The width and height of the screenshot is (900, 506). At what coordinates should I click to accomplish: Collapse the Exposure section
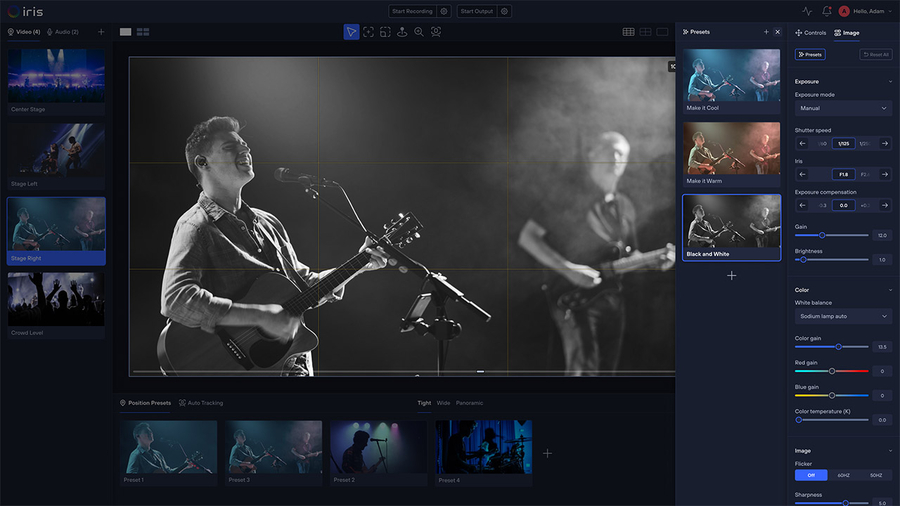[890, 82]
